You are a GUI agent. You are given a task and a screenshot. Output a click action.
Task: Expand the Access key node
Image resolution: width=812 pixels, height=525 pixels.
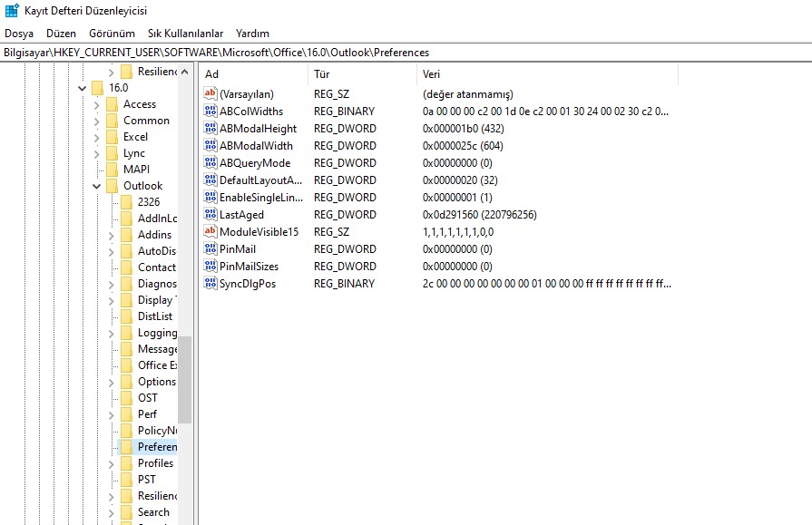coord(97,104)
